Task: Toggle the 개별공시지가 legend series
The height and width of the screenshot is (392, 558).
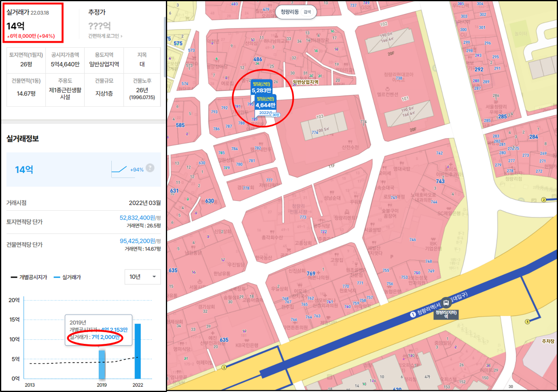Action: click(29, 277)
